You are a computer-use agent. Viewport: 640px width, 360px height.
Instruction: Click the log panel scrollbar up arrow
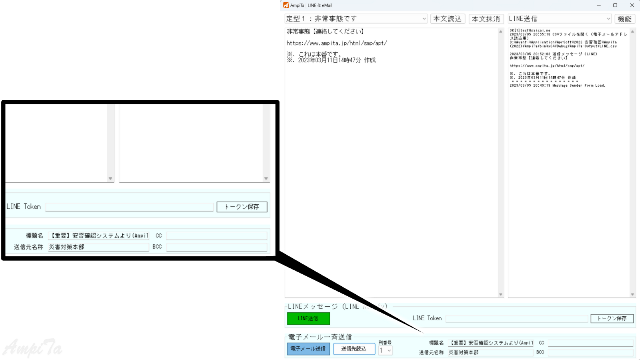[x=633, y=31]
